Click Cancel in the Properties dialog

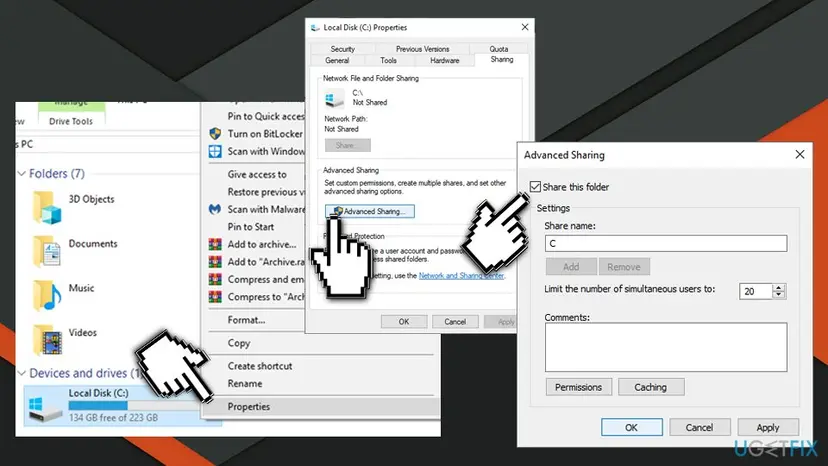(x=455, y=321)
